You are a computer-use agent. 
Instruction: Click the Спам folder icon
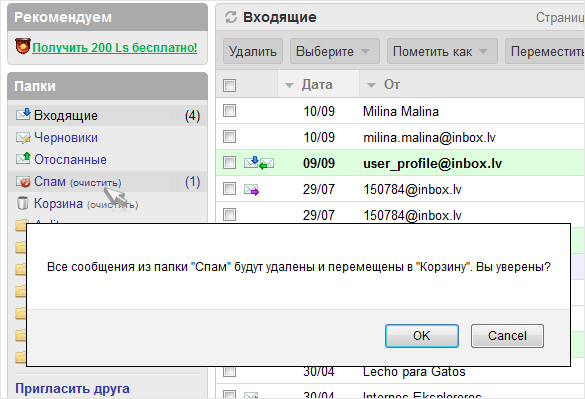coord(23,182)
